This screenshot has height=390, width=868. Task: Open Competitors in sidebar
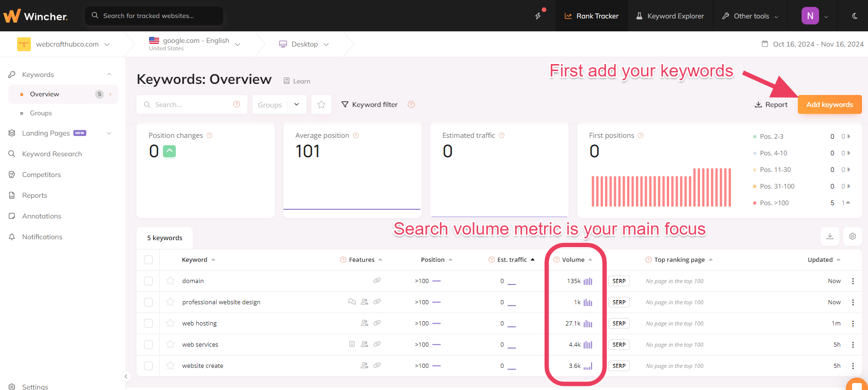[41, 175]
